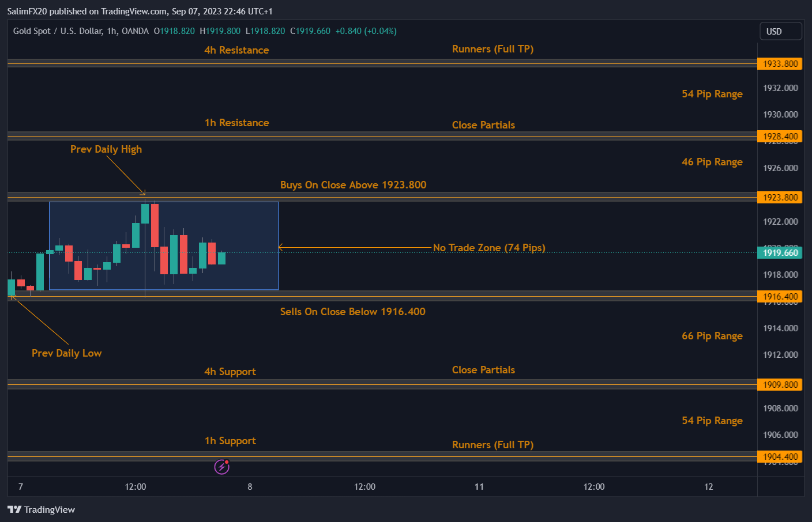This screenshot has height=522, width=812.
Task: Click the purple lightning trade alert icon
Action: click(x=222, y=467)
